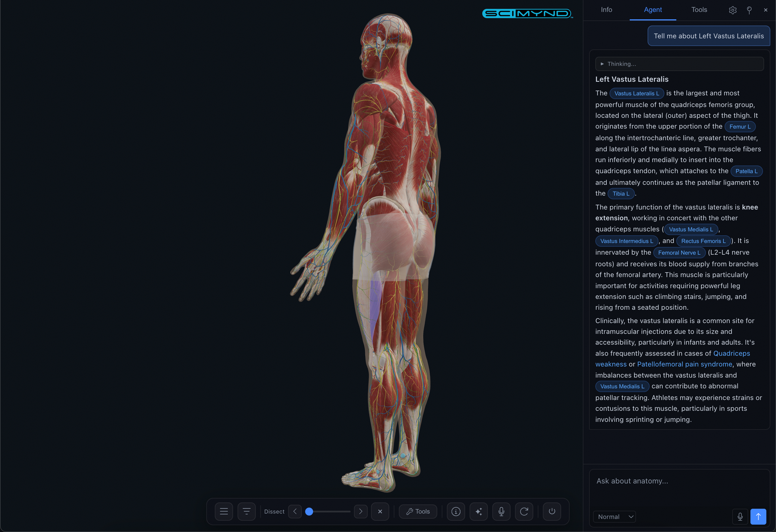The image size is (776, 532).
Task: Click the Dissect slider handle
Action: click(x=309, y=511)
